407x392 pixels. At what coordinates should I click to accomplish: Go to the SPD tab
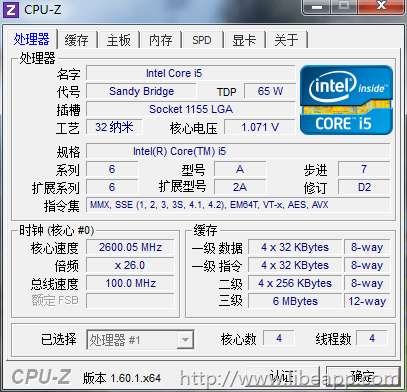click(202, 40)
